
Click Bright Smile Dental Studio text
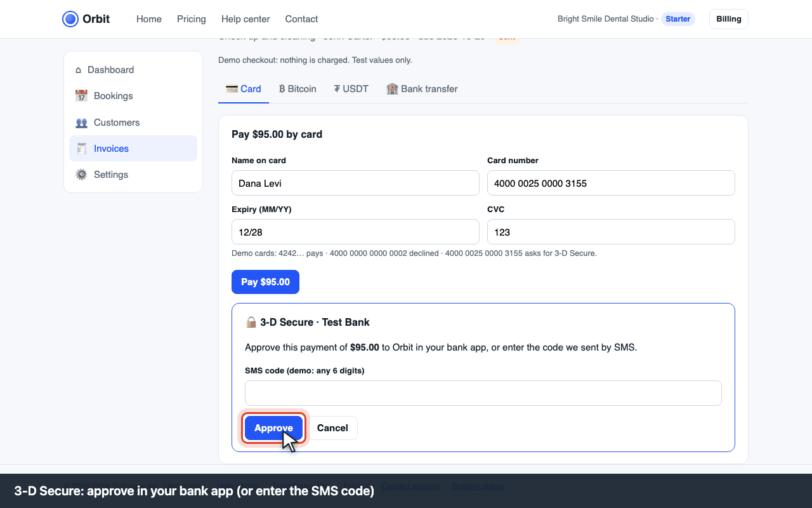coord(605,19)
